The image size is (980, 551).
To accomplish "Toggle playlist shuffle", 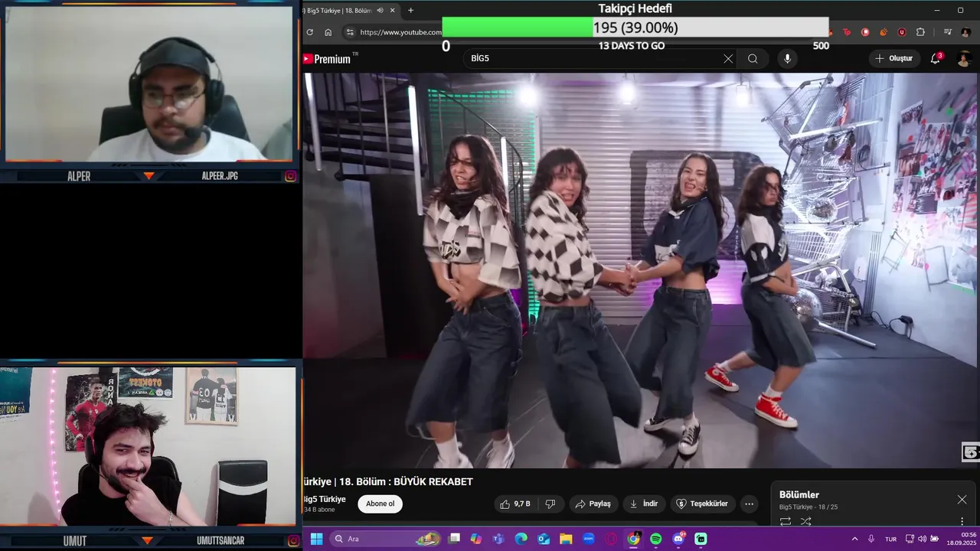I will coord(805,522).
